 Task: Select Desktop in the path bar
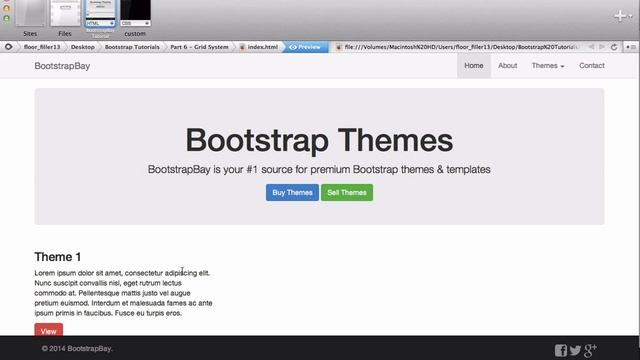tap(82, 47)
